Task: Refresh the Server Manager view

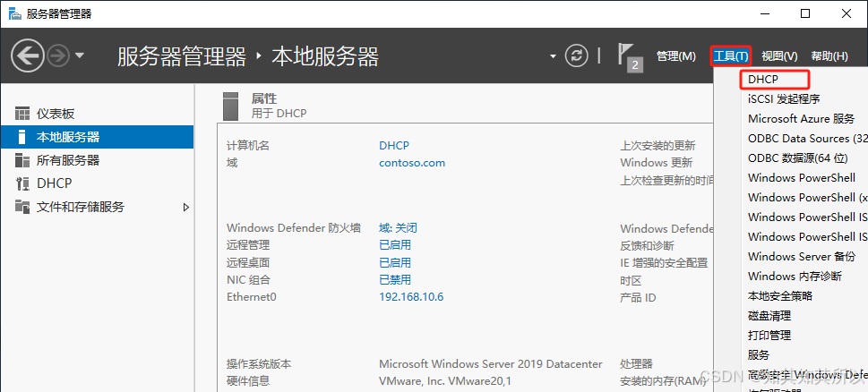Action: click(576, 55)
